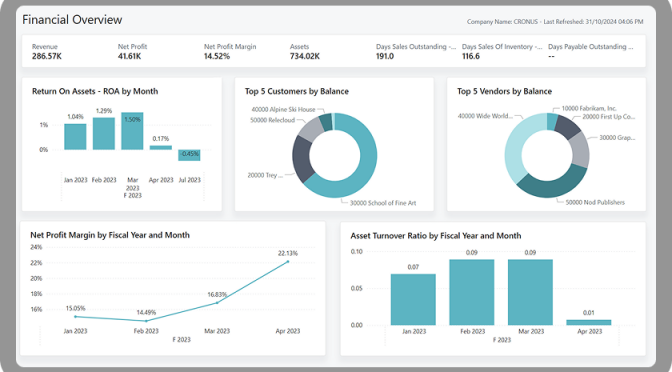Click Days Sales Outstanding 191.0 value
The image size is (672, 372).
385,56
